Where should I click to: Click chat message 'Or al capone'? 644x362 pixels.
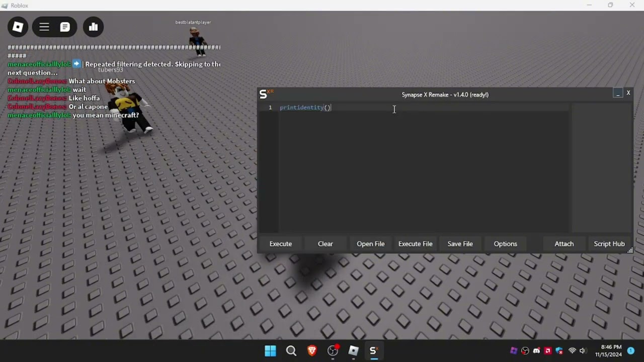click(88, 107)
